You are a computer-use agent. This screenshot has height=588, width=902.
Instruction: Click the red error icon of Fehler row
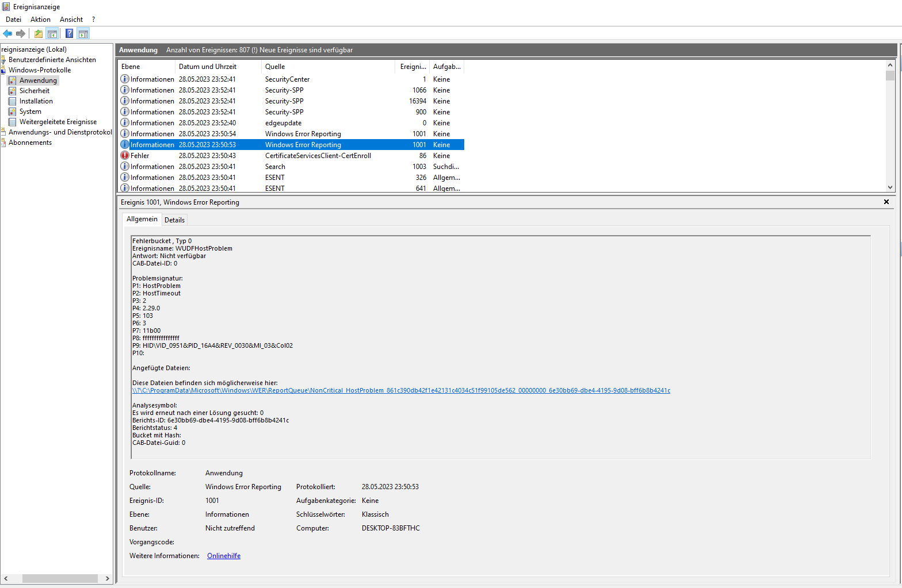pos(125,155)
